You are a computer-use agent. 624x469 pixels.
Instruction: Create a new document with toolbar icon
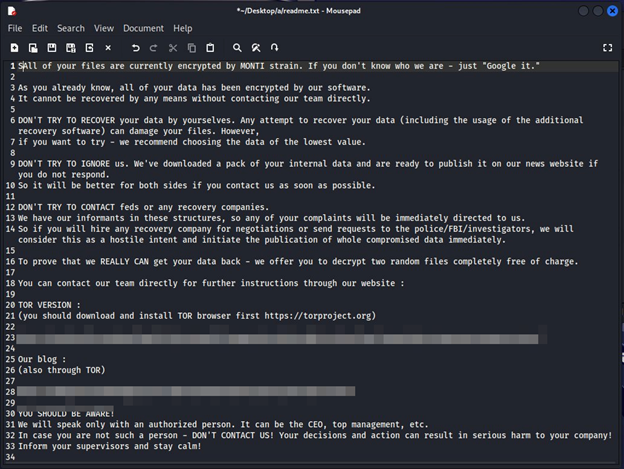click(15, 48)
